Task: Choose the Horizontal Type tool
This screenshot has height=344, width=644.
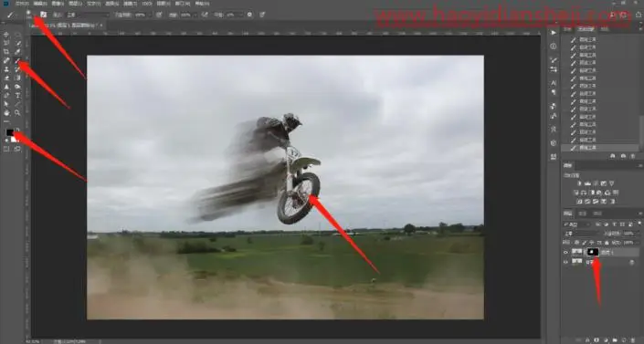Action: pos(17,95)
